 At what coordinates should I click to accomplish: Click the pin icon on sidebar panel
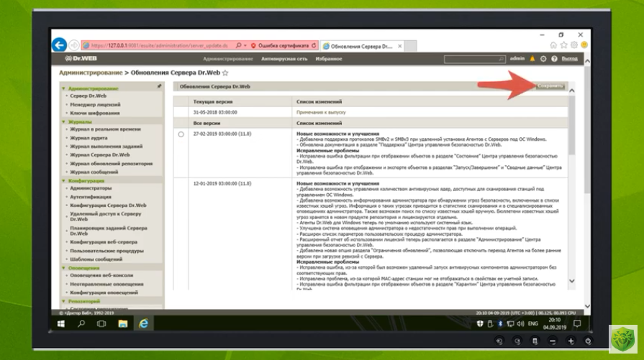click(x=159, y=86)
